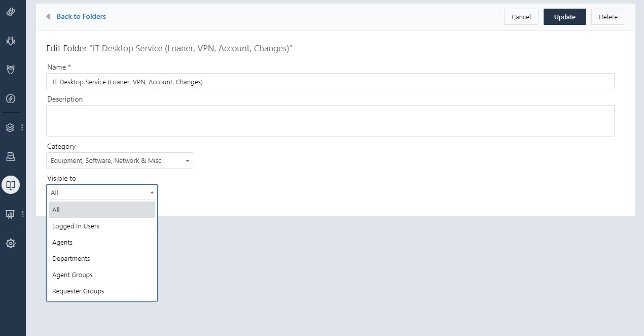The image size is (644, 336).
Task: Click the three-dot menu beside Assets icon
Action: click(x=22, y=127)
